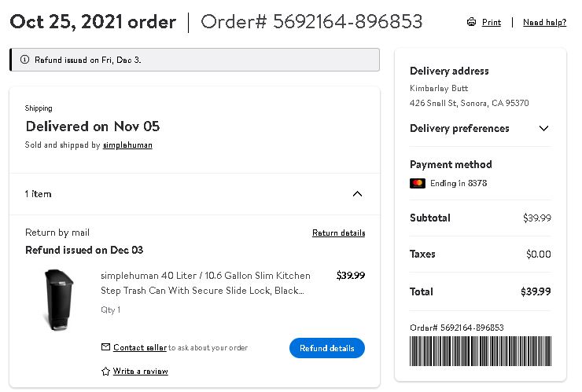Open the simplehuman seller link
The width and height of the screenshot is (582, 392).
(127, 145)
